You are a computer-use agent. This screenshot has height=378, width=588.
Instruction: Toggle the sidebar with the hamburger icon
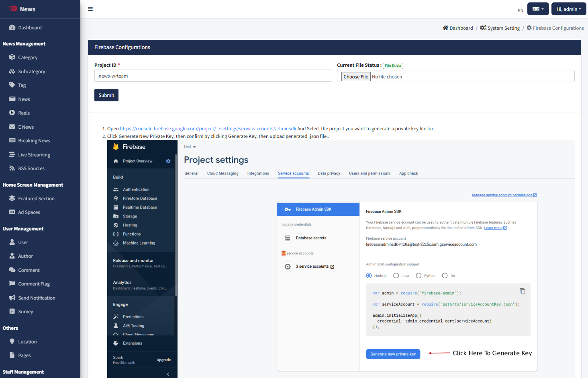(x=90, y=9)
